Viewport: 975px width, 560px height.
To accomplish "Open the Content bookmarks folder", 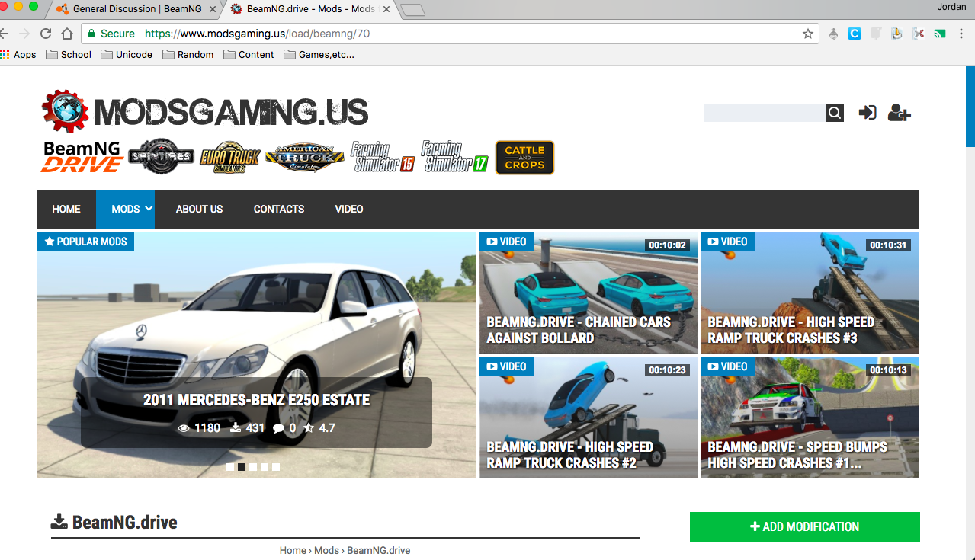I will click(x=249, y=55).
